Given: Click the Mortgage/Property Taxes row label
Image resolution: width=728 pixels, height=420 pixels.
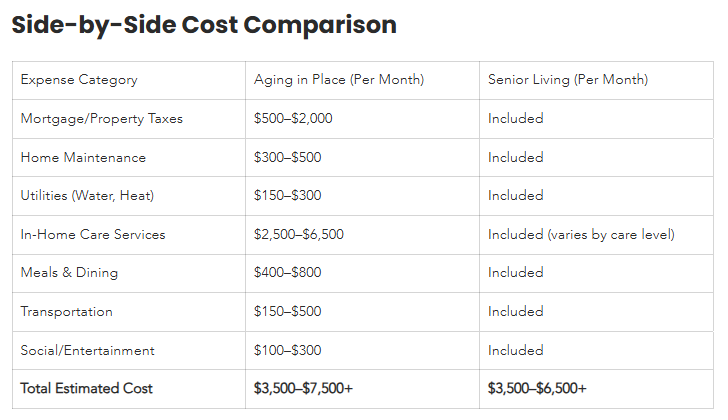Looking at the screenshot, I should (x=101, y=119).
